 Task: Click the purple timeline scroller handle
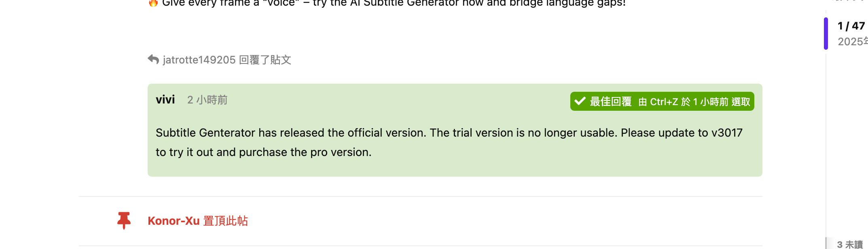pos(826,34)
